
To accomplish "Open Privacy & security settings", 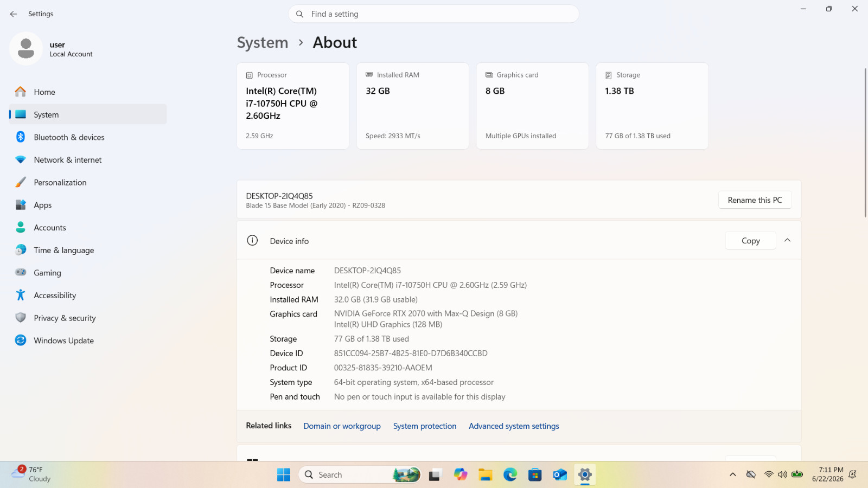I will click(x=88, y=318).
